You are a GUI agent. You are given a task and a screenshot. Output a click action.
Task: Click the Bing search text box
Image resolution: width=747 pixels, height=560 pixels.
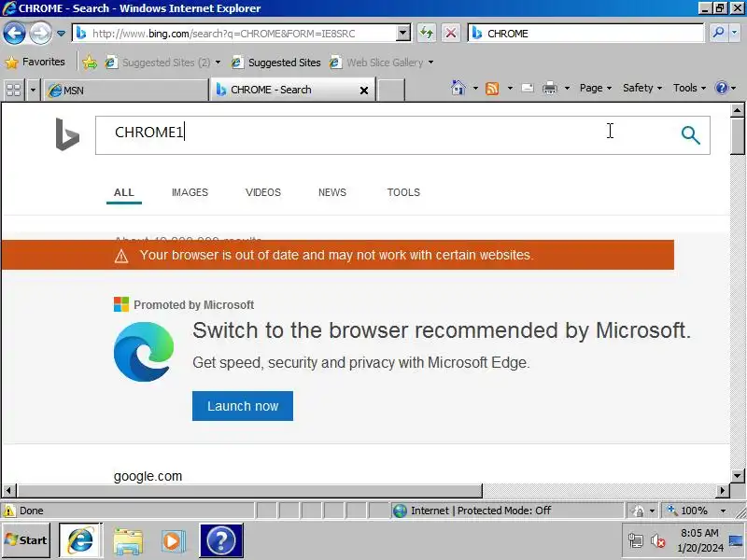coord(384,135)
